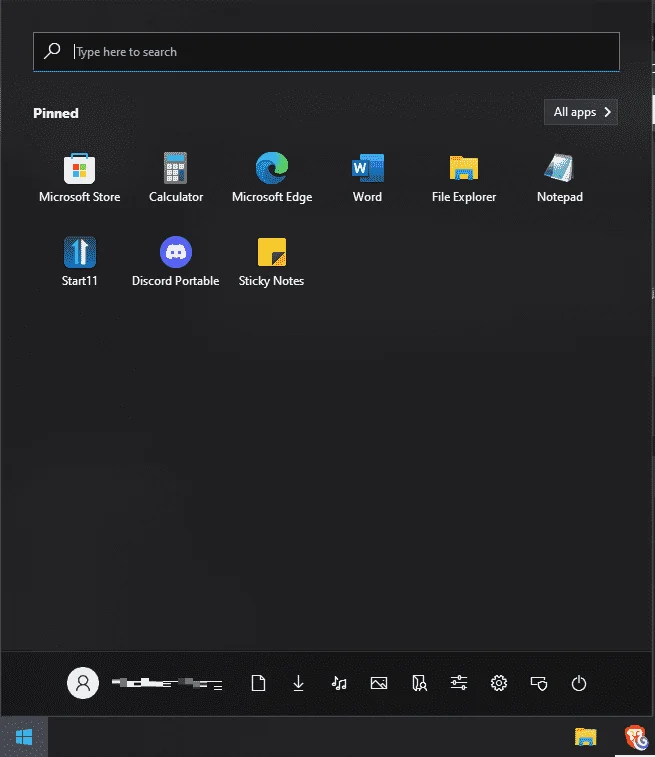The height and width of the screenshot is (757, 655).
Task: Open the Power options button
Action: click(579, 683)
